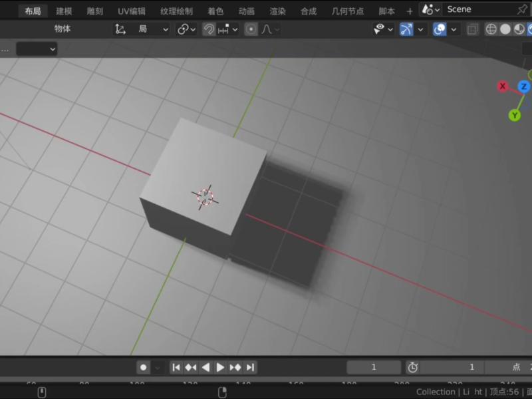Pin the Scene with the pin icon

[522, 9]
